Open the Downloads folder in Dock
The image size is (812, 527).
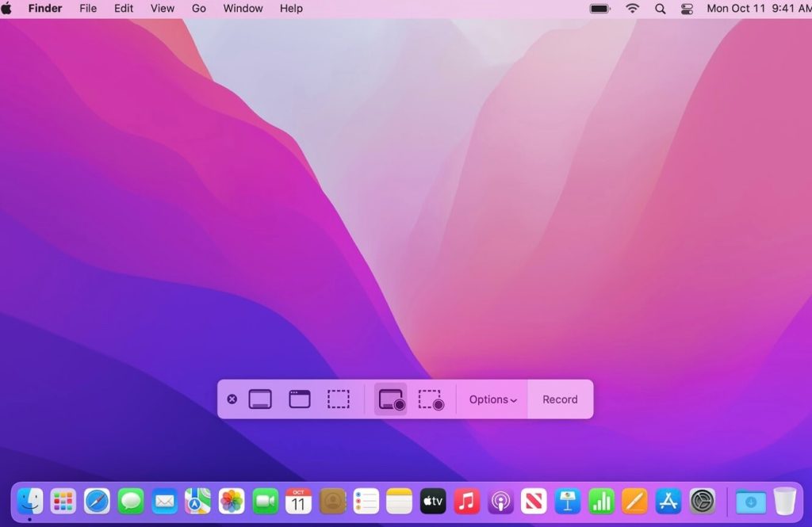click(x=751, y=501)
